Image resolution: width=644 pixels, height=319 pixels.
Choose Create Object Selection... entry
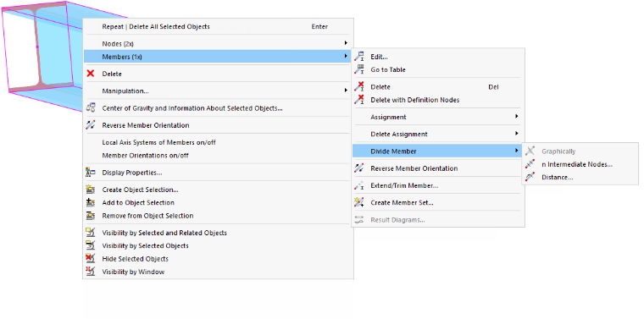[x=218, y=190]
